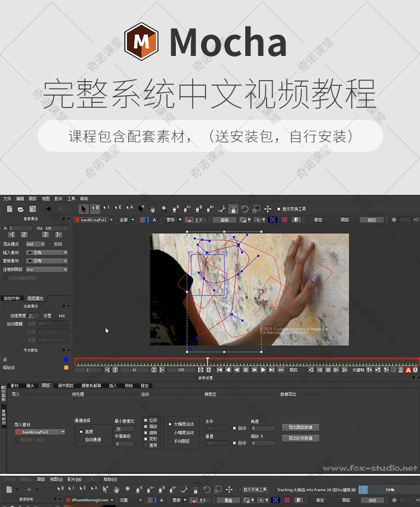Select the 小幅度运动 radio button
Screen dimensions: 420x507
170,433
